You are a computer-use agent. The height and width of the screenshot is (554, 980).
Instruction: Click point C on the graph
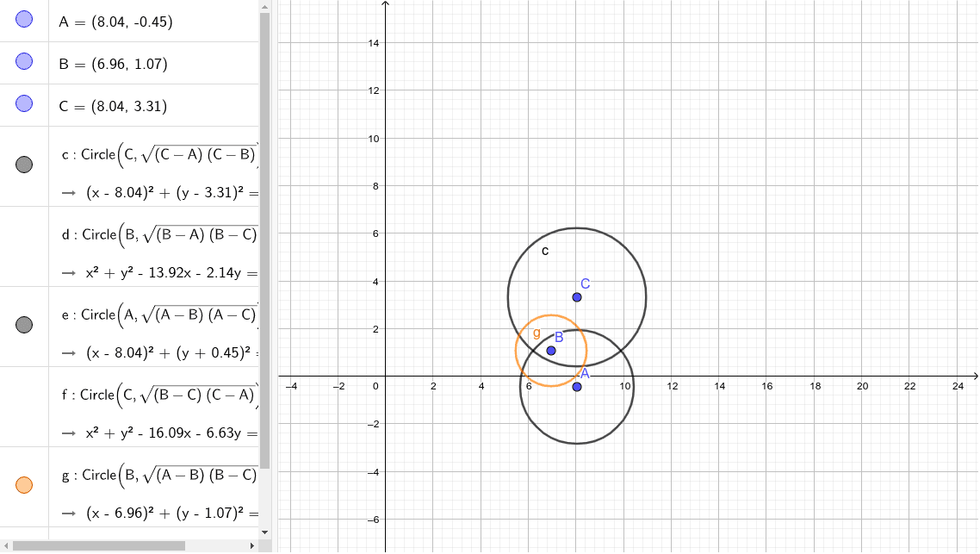pos(577,297)
